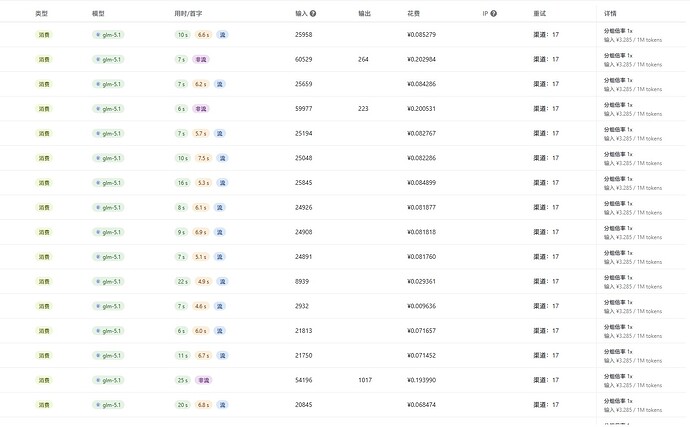Click the output value 264
This screenshot has height=427, width=690.
(363, 59)
